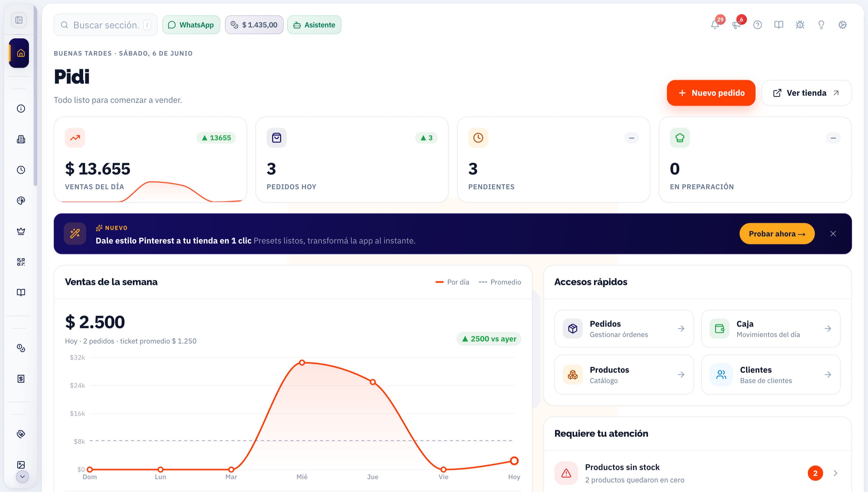The height and width of the screenshot is (492, 868).
Task: Open Pedidos quick access card
Action: [x=624, y=329]
